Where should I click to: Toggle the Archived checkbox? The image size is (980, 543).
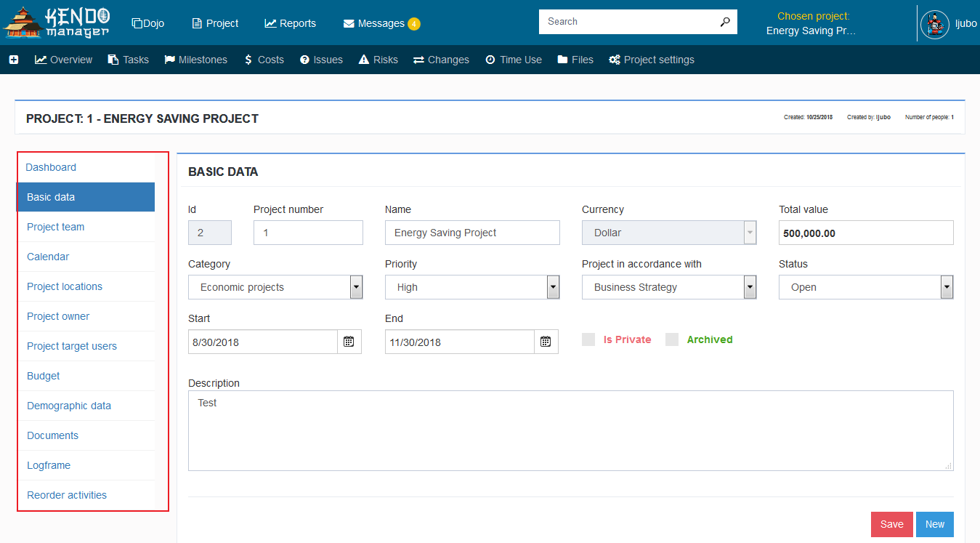[672, 339]
